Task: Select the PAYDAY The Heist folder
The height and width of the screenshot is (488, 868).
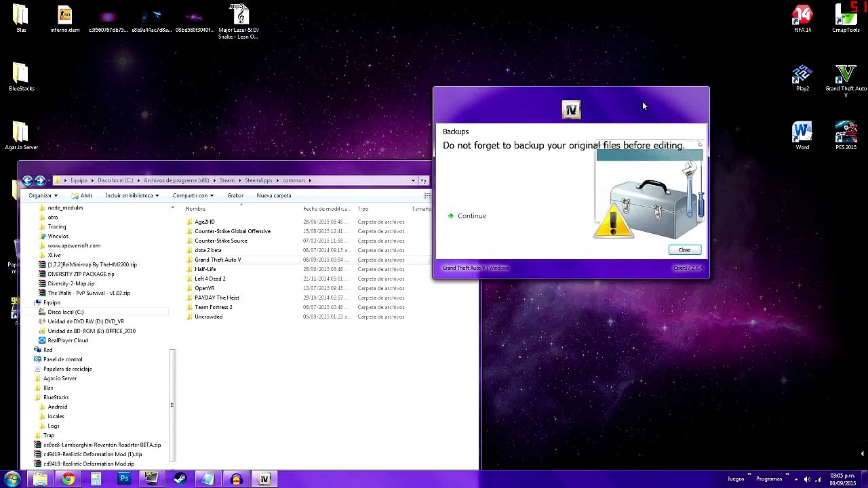Action: coord(217,298)
